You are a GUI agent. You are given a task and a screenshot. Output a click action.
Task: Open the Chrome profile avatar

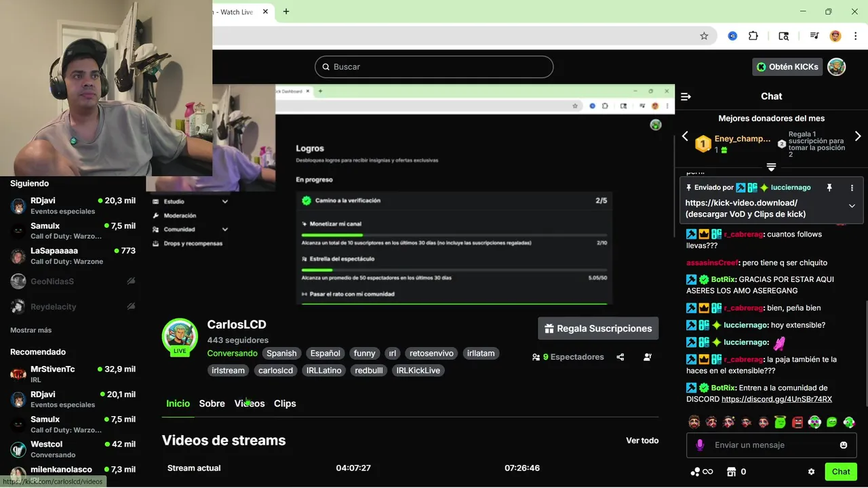pyautogui.click(x=835, y=36)
